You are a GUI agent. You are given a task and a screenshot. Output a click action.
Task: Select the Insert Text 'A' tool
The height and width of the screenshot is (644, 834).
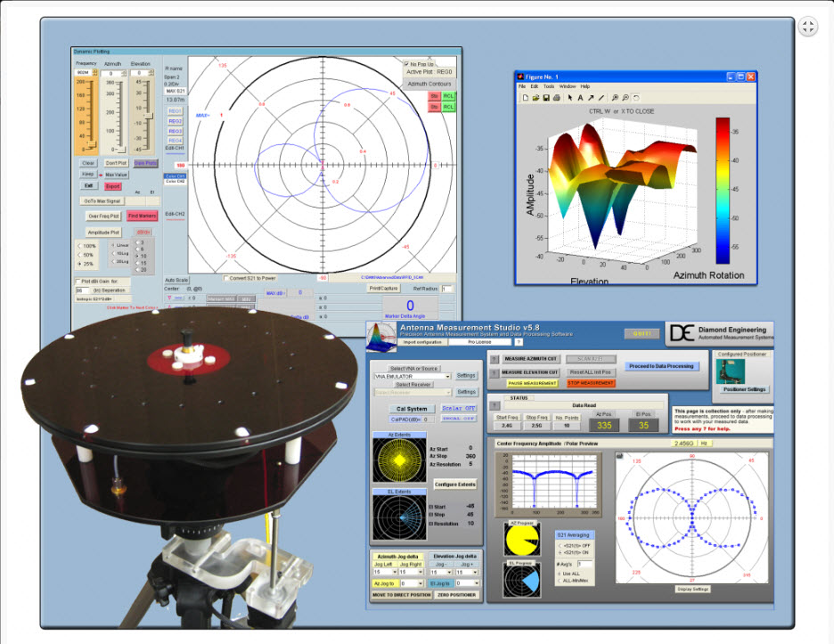[x=580, y=98]
